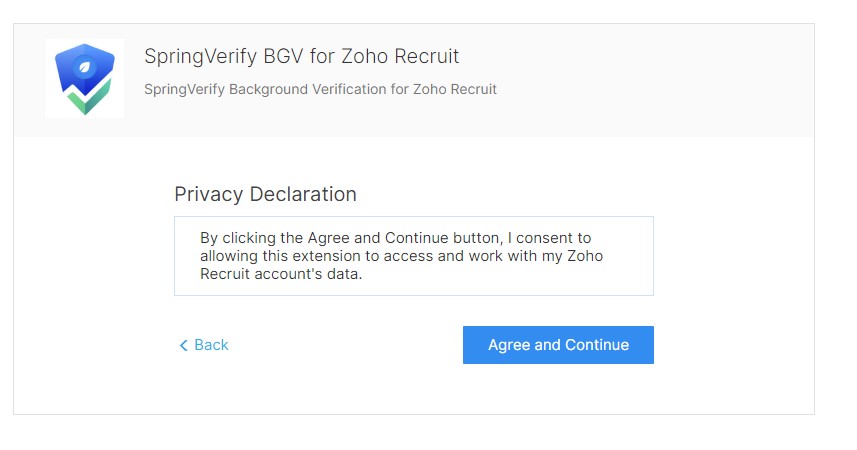Screen dimensions: 857x450
Task: Click the line 'allowing this extension to access'
Action: tap(402, 256)
